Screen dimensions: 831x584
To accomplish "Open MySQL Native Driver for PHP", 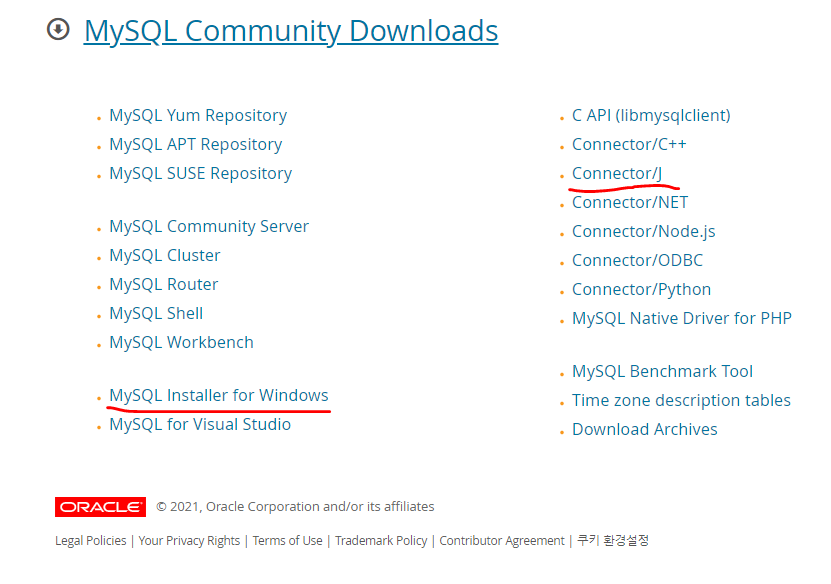I will [682, 318].
